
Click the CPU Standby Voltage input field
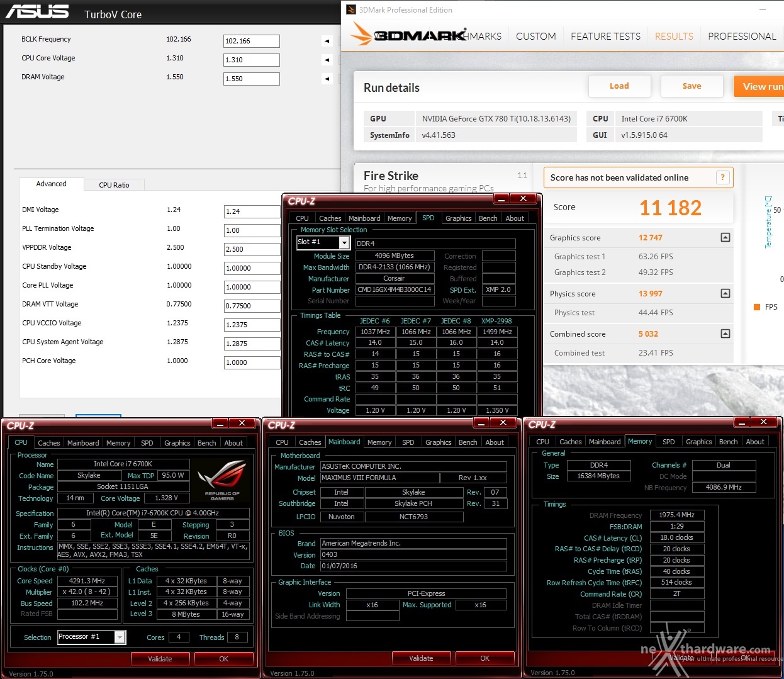pyautogui.click(x=252, y=268)
